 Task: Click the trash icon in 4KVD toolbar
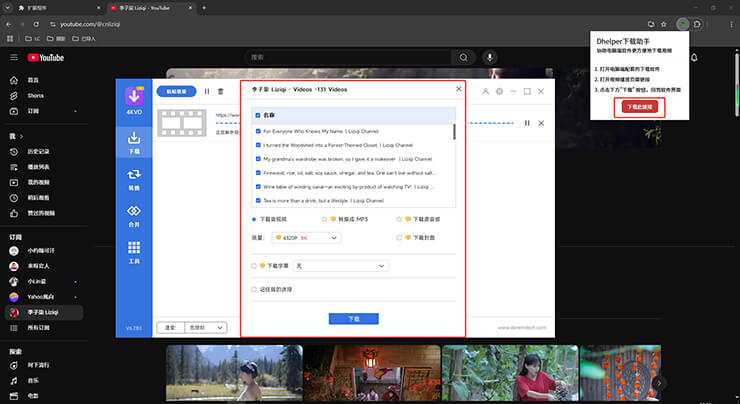point(220,92)
